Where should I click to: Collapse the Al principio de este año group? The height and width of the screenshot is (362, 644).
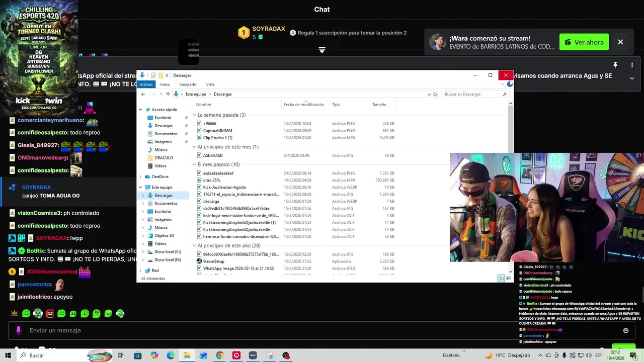coord(194,246)
